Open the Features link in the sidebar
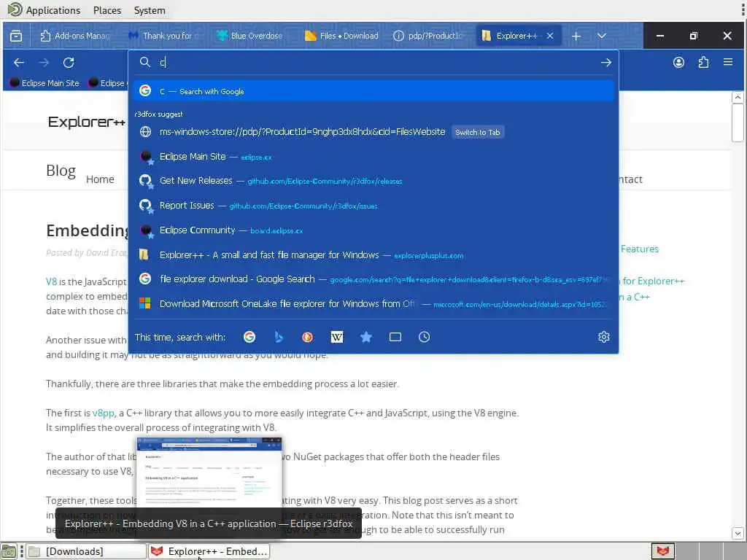The width and height of the screenshot is (747, 560). pos(640,249)
